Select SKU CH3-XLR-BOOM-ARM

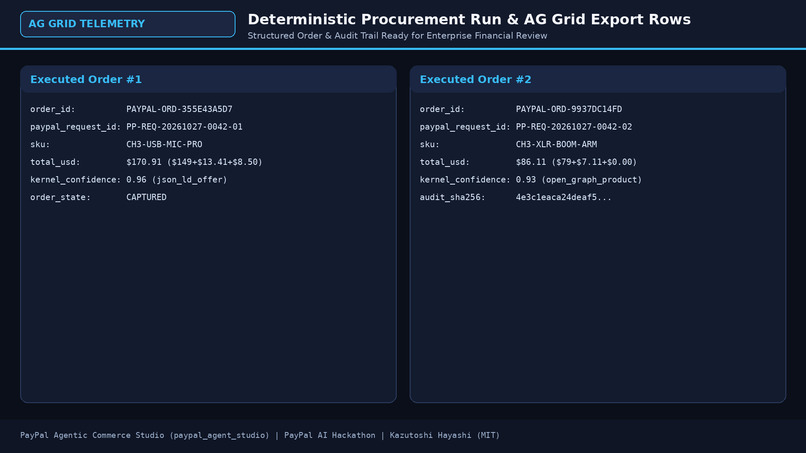(557, 144)
